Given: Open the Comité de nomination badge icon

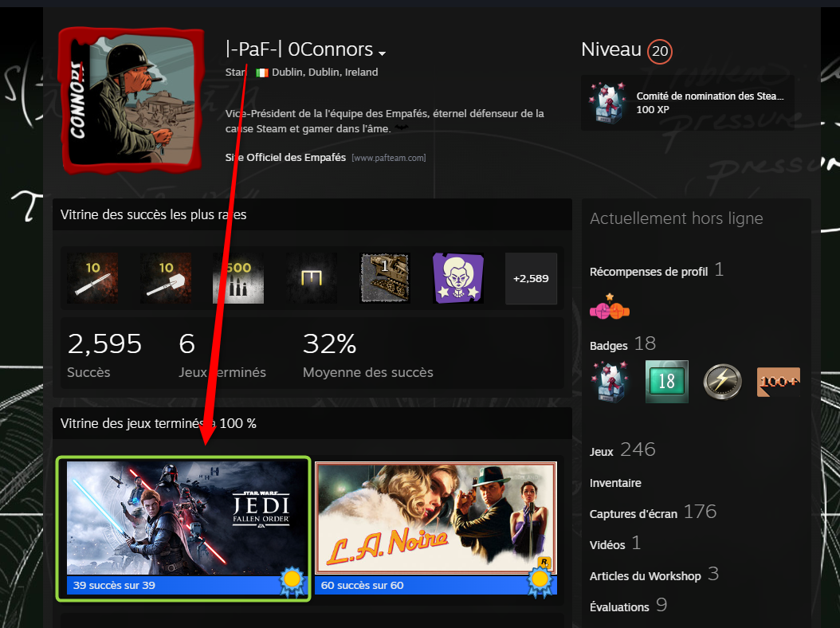Looking at the screenshot, I should click(607, 103).
